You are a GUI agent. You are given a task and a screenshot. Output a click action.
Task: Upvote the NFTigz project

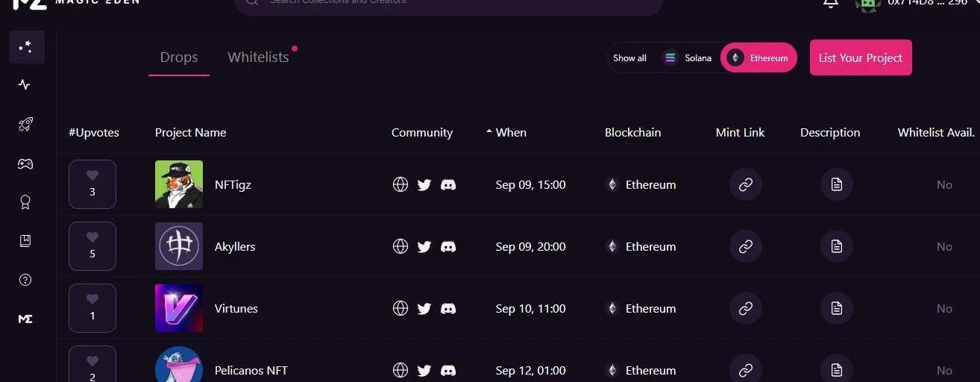tap(92, 184)
